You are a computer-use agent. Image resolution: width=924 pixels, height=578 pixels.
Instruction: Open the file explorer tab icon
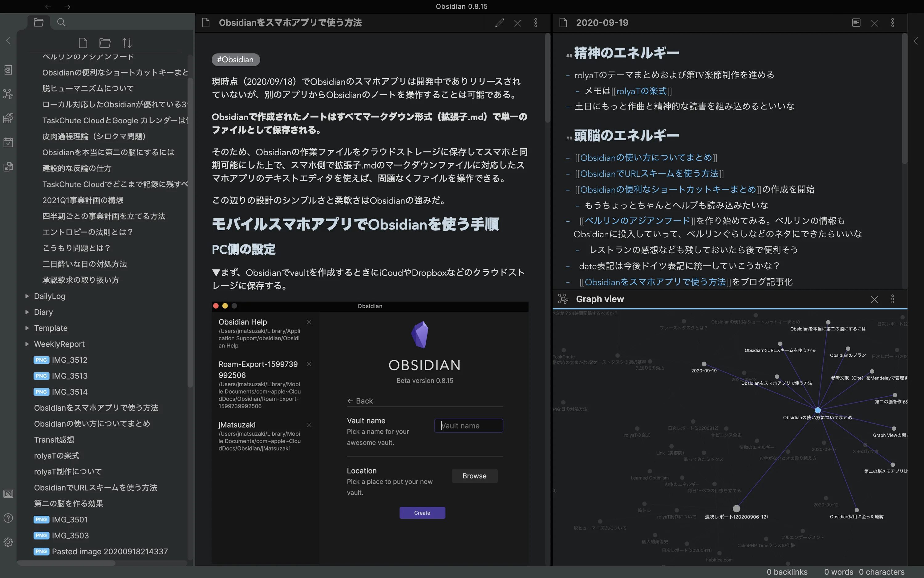coord(38,22)
